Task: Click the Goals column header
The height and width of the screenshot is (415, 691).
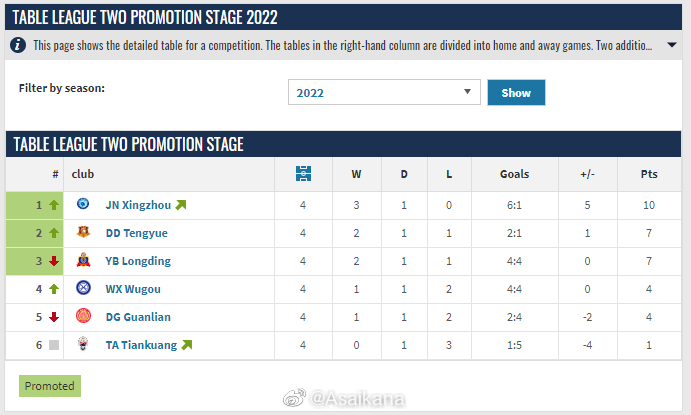Action: (514, 174)
